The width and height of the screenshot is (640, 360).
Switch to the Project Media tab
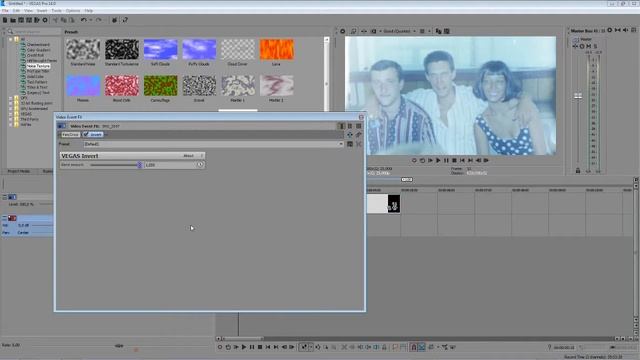19,171
